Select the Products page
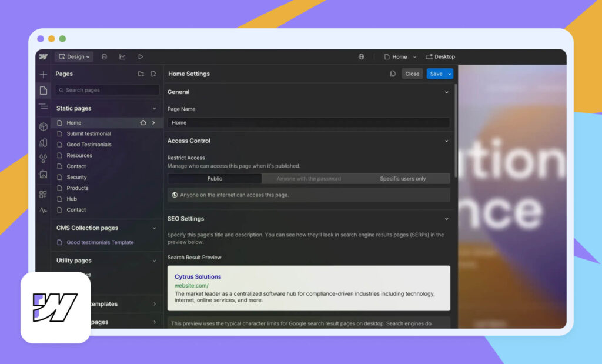The width and height of the screenshot is (602, 364). click(78, 188)
